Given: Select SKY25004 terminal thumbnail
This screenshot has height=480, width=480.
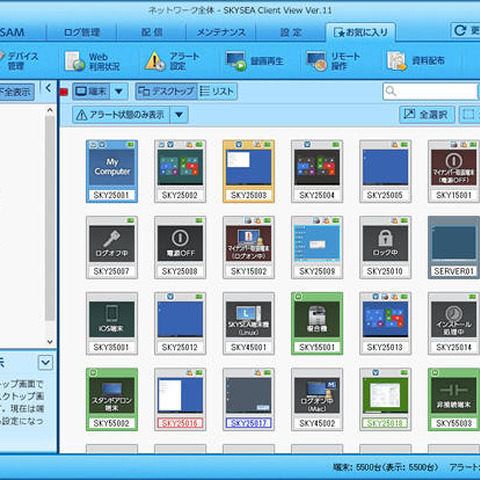Looking at the screenshot, I should [x=317, y=171].
